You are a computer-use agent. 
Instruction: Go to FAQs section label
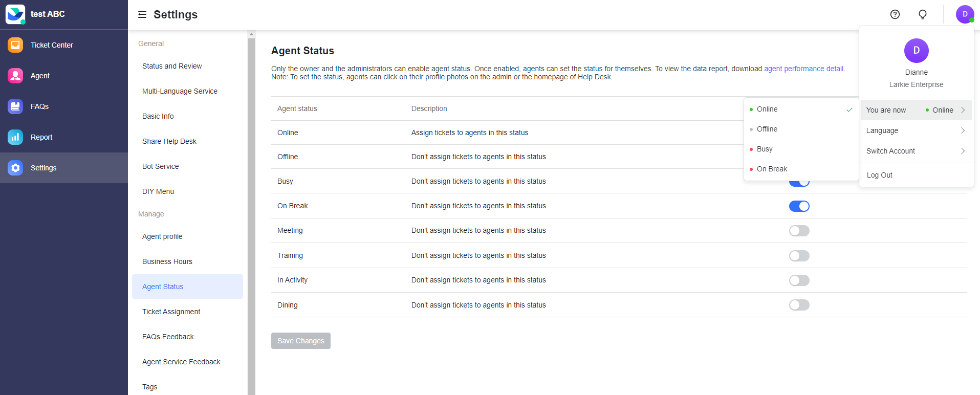pyautogui.click(x=39, y=106)
